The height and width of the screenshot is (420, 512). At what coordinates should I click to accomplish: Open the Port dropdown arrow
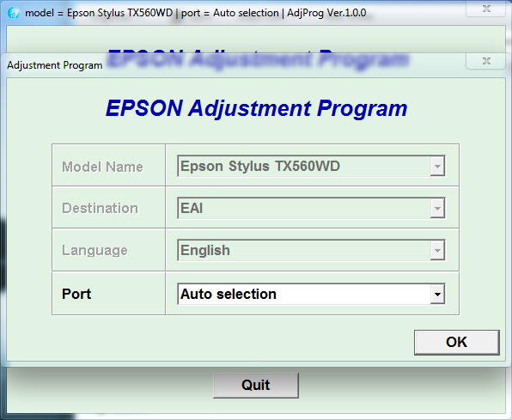437,294
